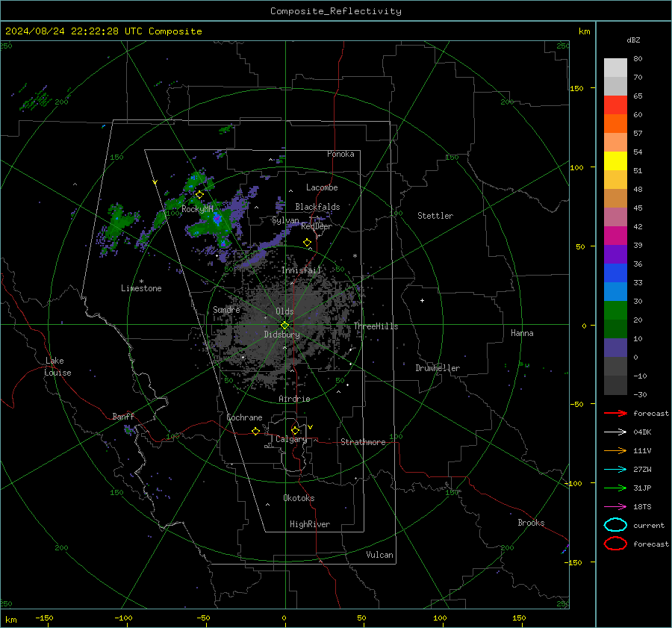Click the Strathmore city label
The height and width of the screenshot is (628, 672).
[x=363, y=442]
